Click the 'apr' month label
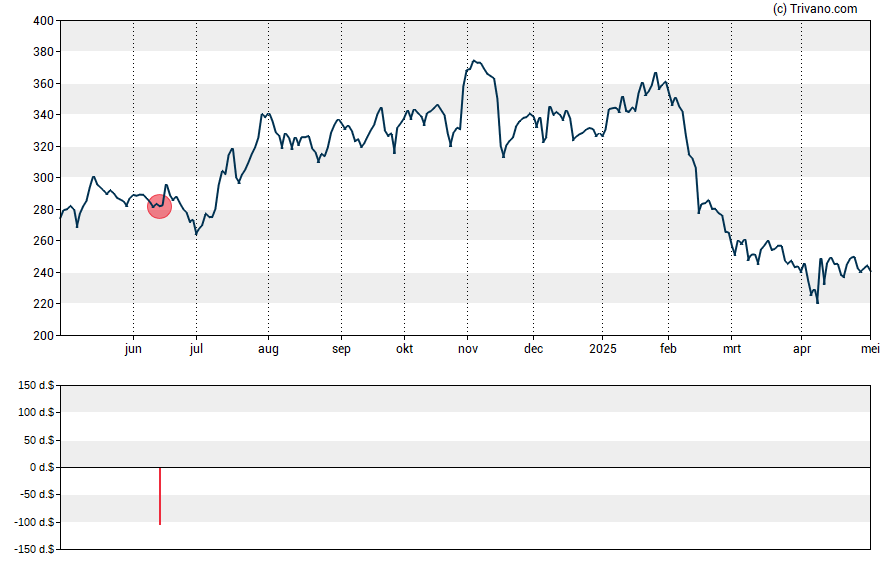Viewport: 888px width, 565px height. click(802, 349)
